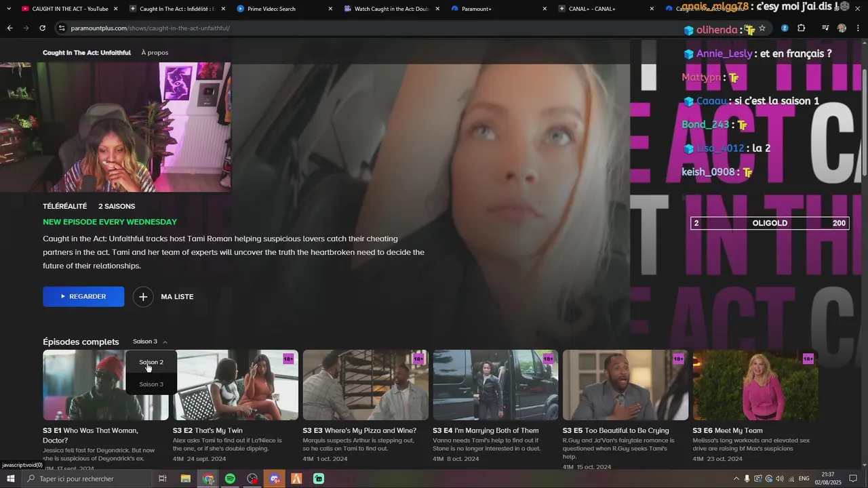Close the YouTube tab
The image size is (868, 488).
point(115,9)
